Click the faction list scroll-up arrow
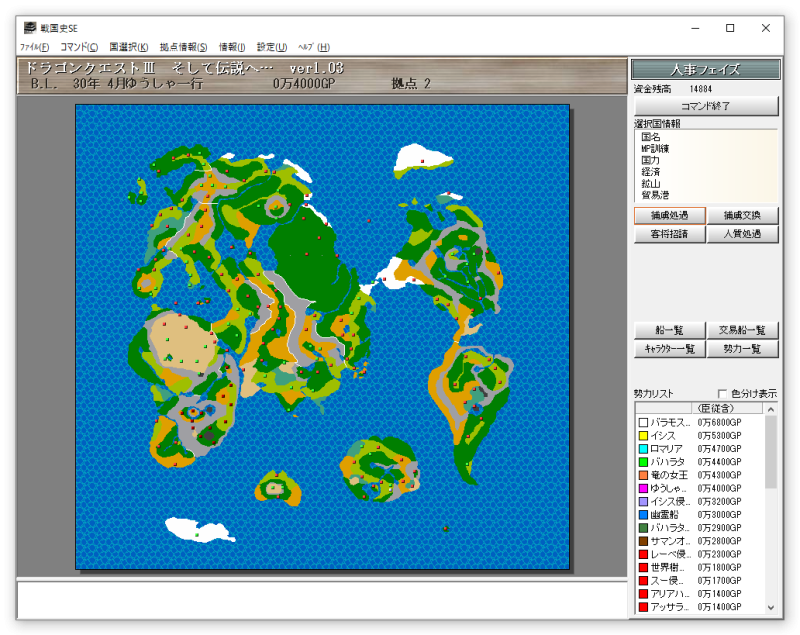The height and width of the screenshot is (635, 800). [771, 410]
